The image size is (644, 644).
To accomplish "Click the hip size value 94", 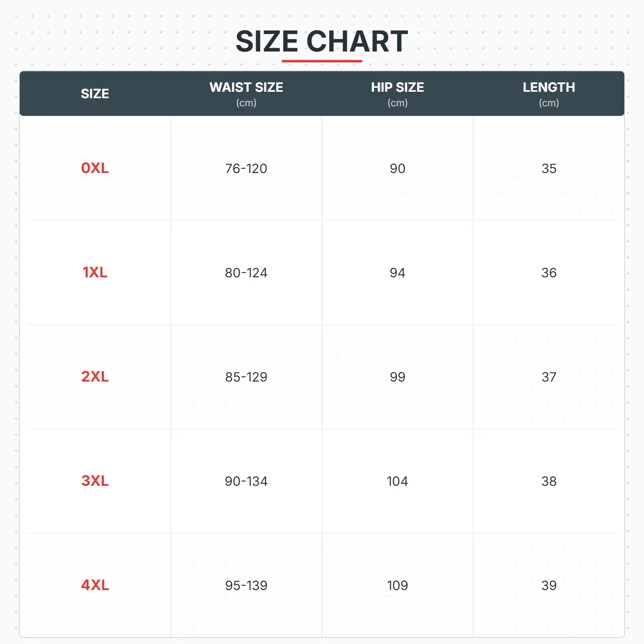I will coord(397,273).
